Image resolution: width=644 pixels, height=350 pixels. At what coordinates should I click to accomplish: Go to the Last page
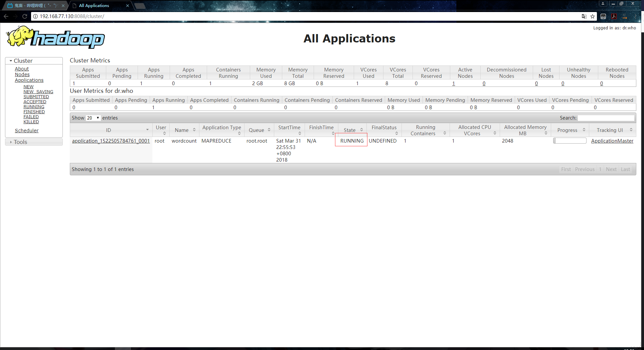625,169
